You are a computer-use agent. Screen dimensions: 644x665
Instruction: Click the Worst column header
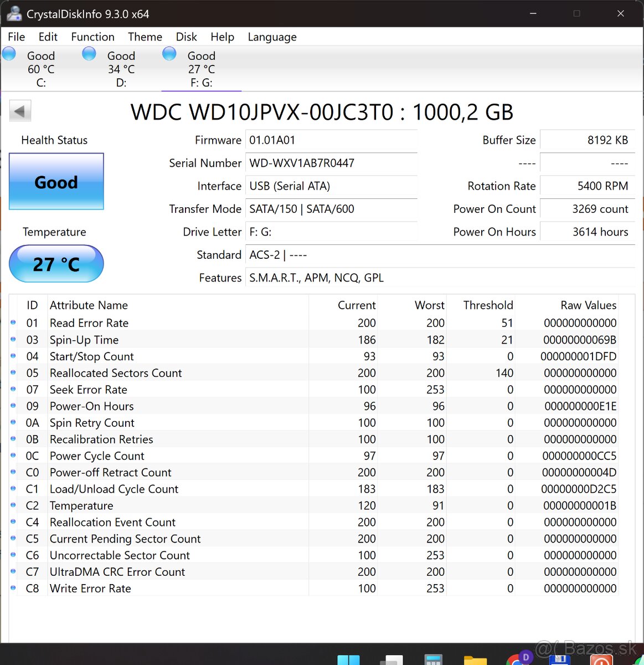coord(430,305)
